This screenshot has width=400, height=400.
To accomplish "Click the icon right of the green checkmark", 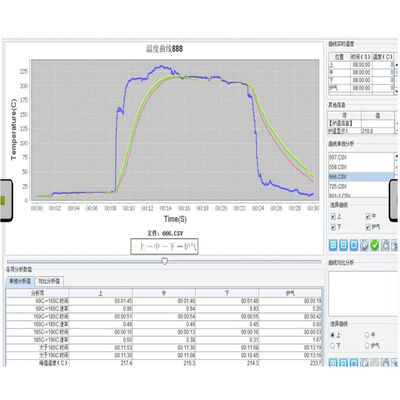I will (x=385, y=246).
